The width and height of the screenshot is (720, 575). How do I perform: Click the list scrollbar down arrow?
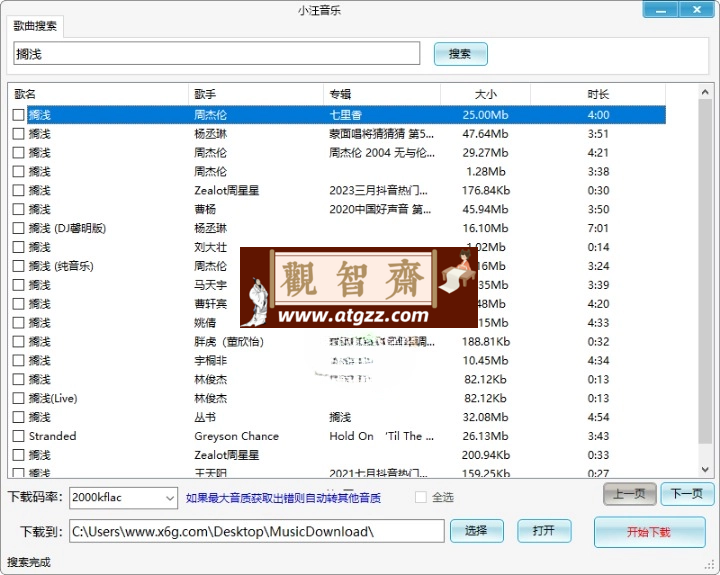click(705, 469)
